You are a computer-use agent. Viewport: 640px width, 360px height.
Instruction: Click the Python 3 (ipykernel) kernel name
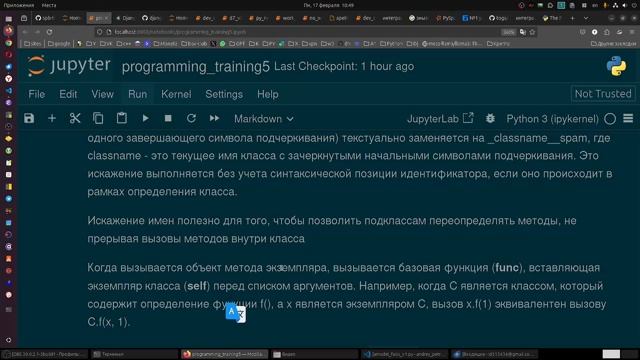pos(552,119)
